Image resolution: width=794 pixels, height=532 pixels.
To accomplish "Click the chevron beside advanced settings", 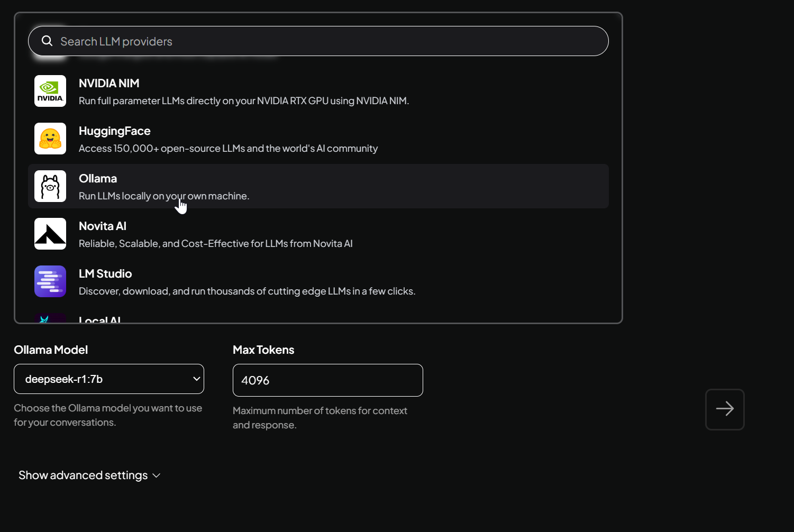I will coord(157,476).
